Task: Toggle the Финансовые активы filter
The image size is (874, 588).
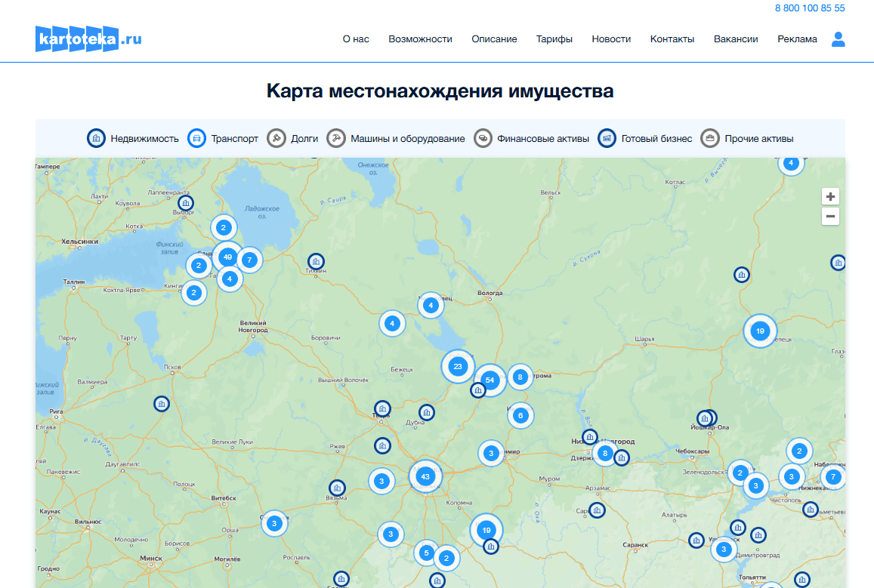Action: point(531,138)
